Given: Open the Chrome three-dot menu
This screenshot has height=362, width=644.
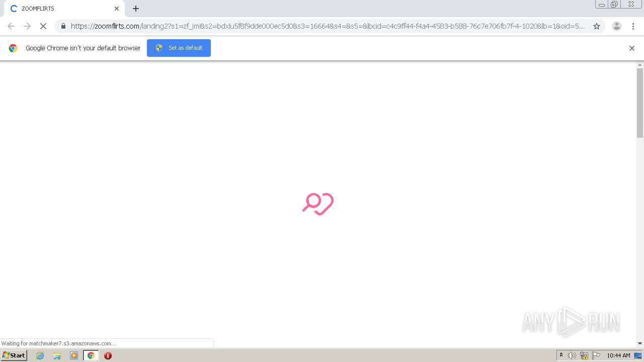Looking at the screenshot, I should [633, 26].
